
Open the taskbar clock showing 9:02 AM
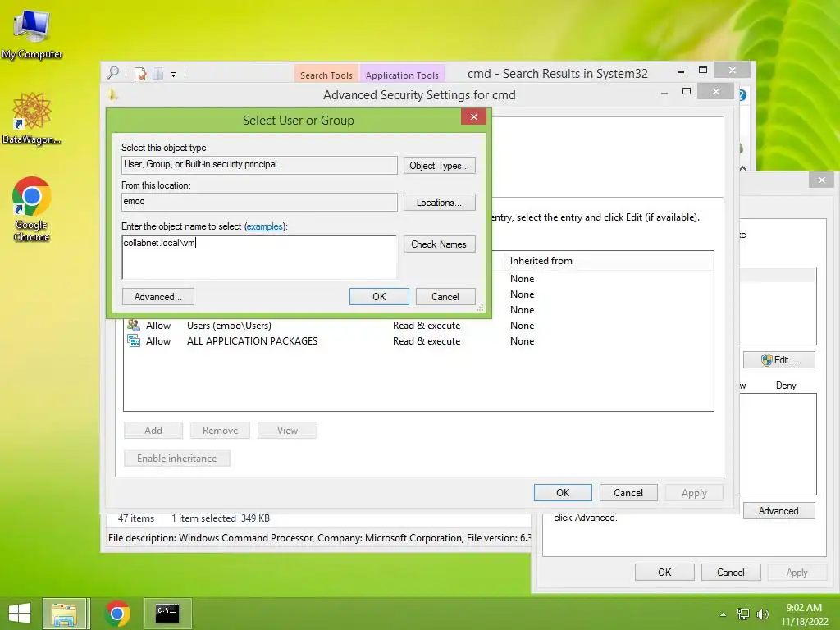[x=804, y=614]
